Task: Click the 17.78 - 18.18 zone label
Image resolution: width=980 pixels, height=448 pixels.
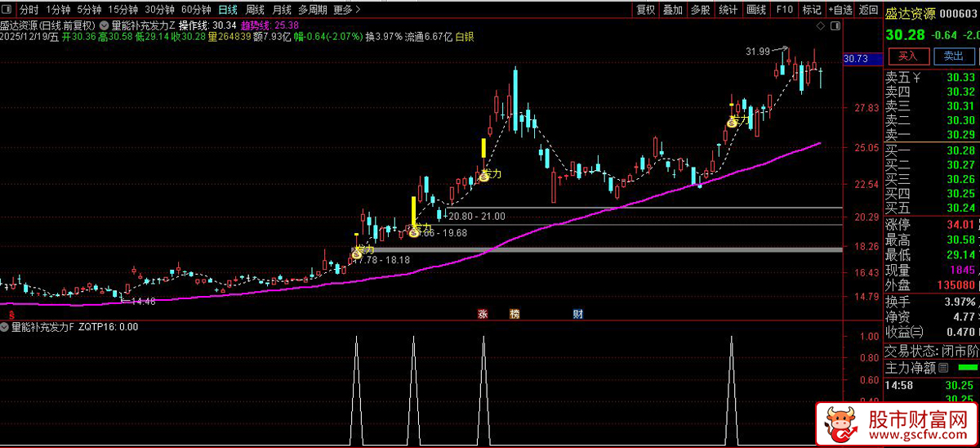Action: 382,260
